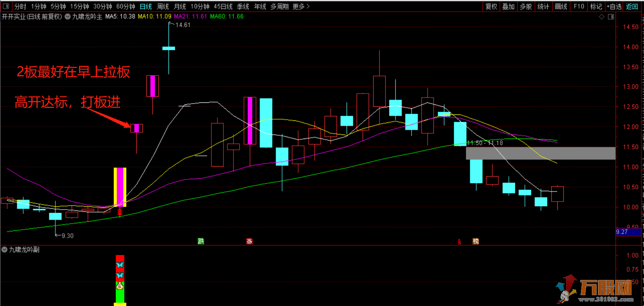Click the MA5: 10.38 value label
The width and height of the screenshot is (644, 306).
click(120, 16)
